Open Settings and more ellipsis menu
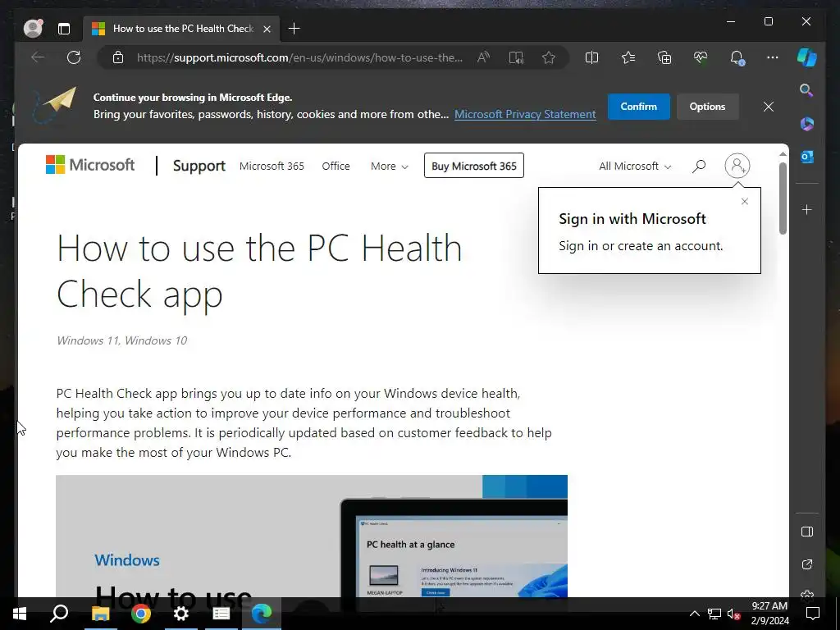Screen dimensions: 840x630 point(773,57)
